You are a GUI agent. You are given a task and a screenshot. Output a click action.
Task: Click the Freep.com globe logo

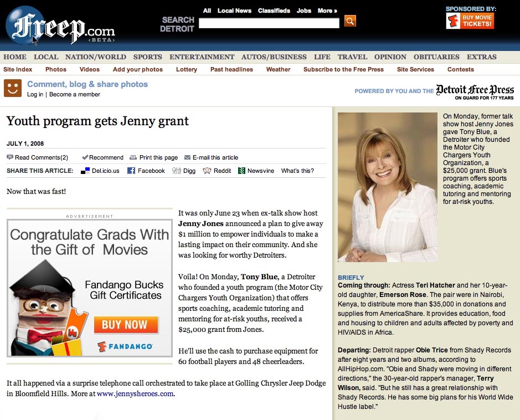click(60, 25)
